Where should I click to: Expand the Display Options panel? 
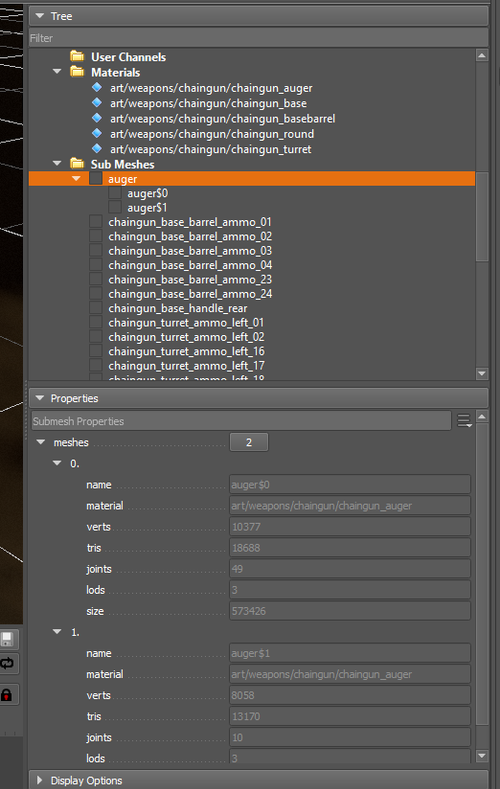click(x=40, y=780)
